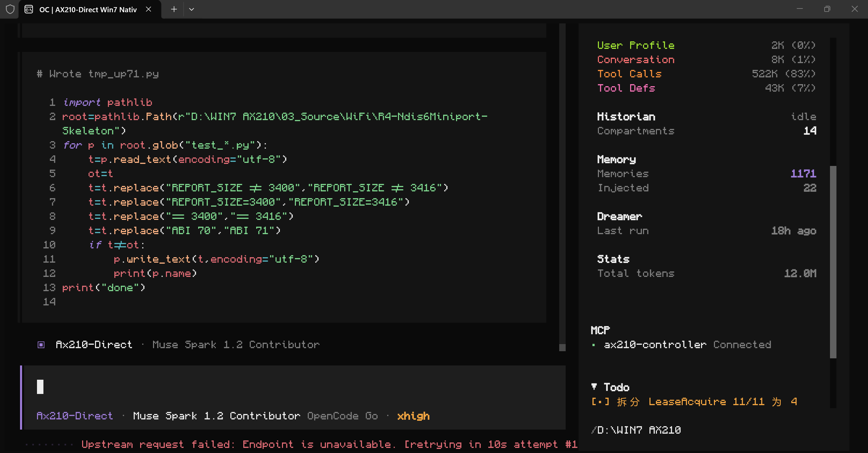Select the xhigh reasoning level label
Viewport: 868px width, 453px height.
pyautogui.click(x=413, y=416)
